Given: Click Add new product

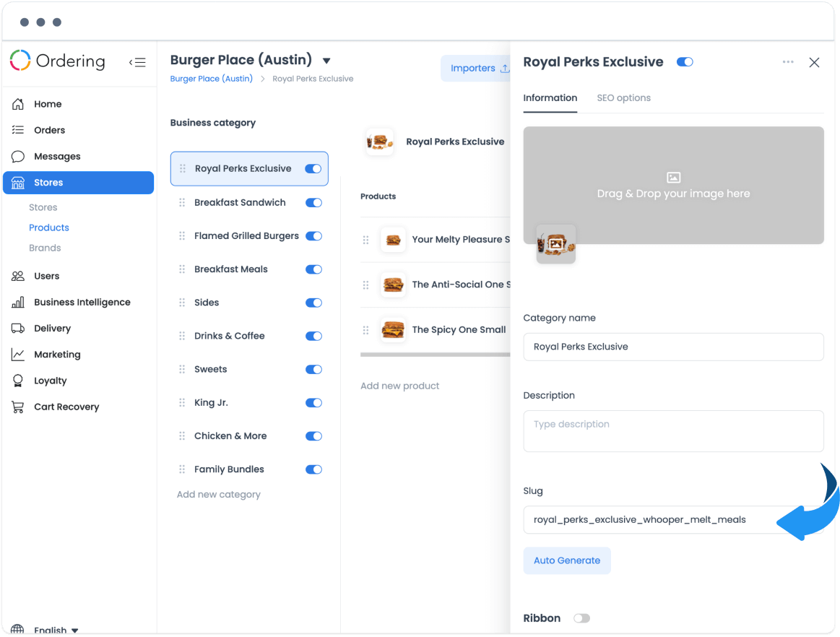Looking at the screenshot, I should 399,386.
